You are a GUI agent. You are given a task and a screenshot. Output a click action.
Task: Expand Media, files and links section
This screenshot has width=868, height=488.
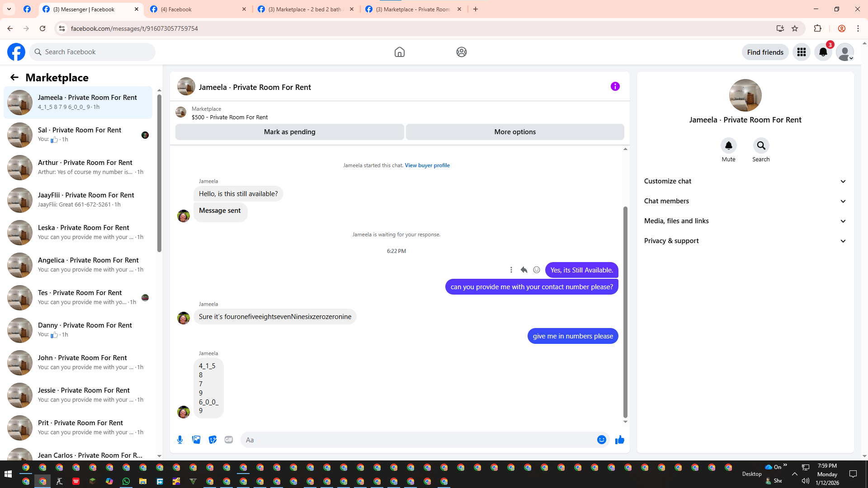point(745,221)
